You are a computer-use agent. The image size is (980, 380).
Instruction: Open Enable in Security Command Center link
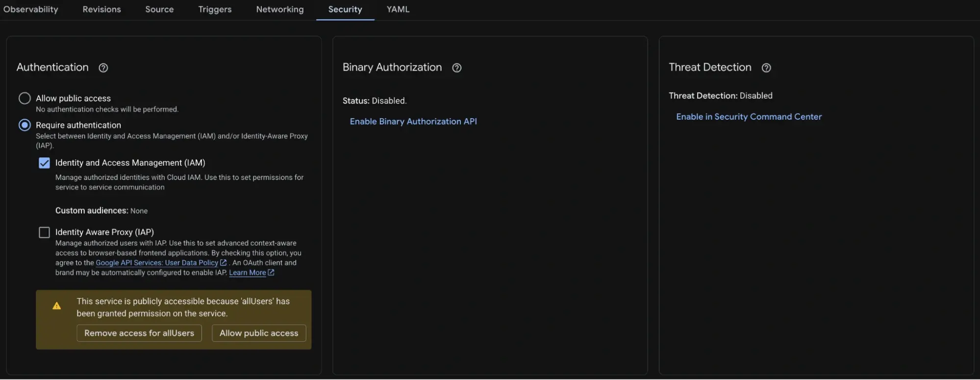pos(749,117)
